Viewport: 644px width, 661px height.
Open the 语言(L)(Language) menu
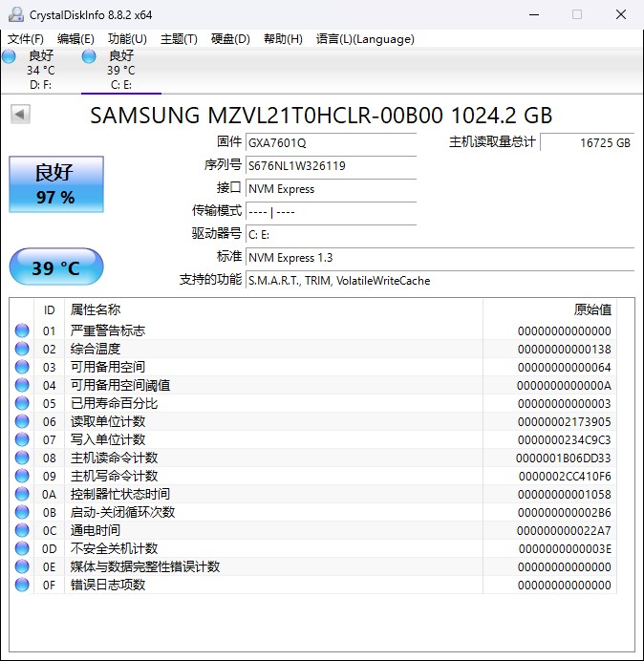click(365, 39)
